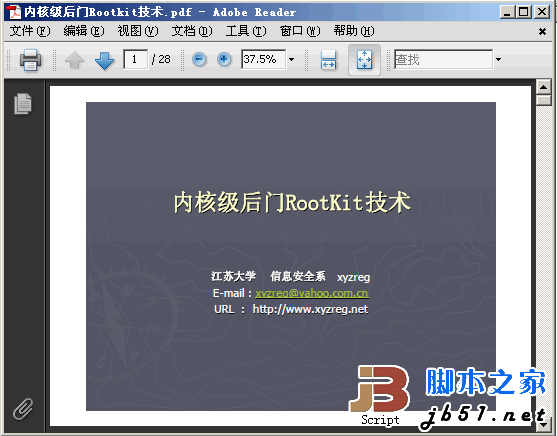Toggle the fit full page view icon
Image resolution: width=557 pixels, height=436 pixels.
click(364, 59)
